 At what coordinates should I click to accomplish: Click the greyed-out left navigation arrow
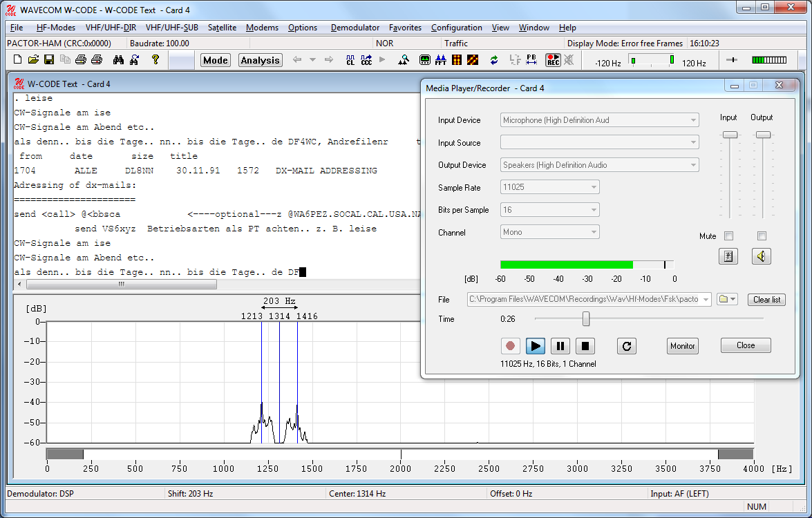click(297, 60)
